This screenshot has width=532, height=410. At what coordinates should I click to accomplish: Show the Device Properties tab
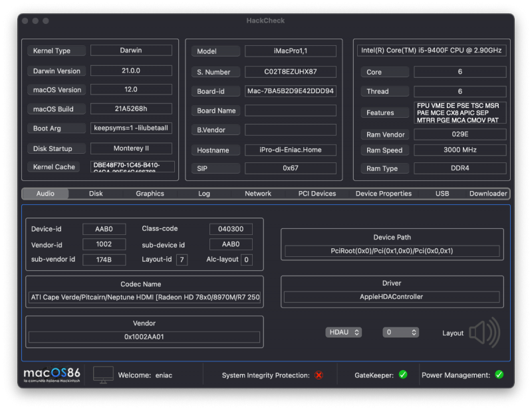coord(384,194)
